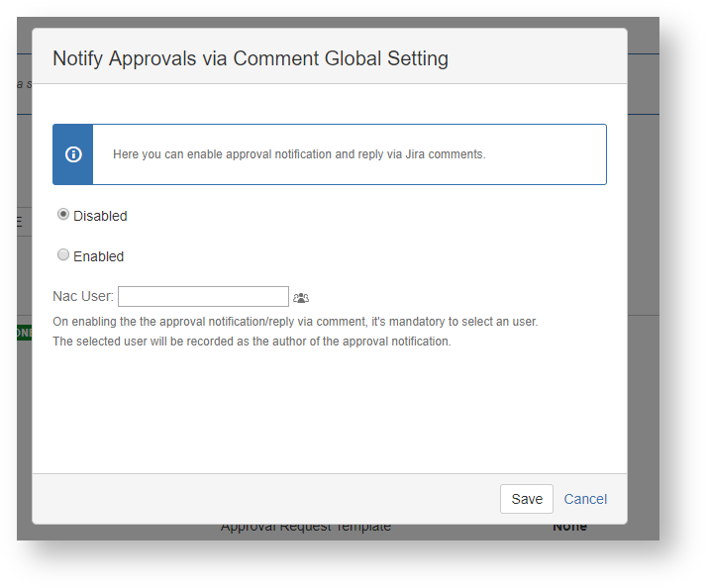The height and width of the screenshot is (588, 707).
Task: Click the 'Disabled' option label text
Action: (x=100, y=216)
